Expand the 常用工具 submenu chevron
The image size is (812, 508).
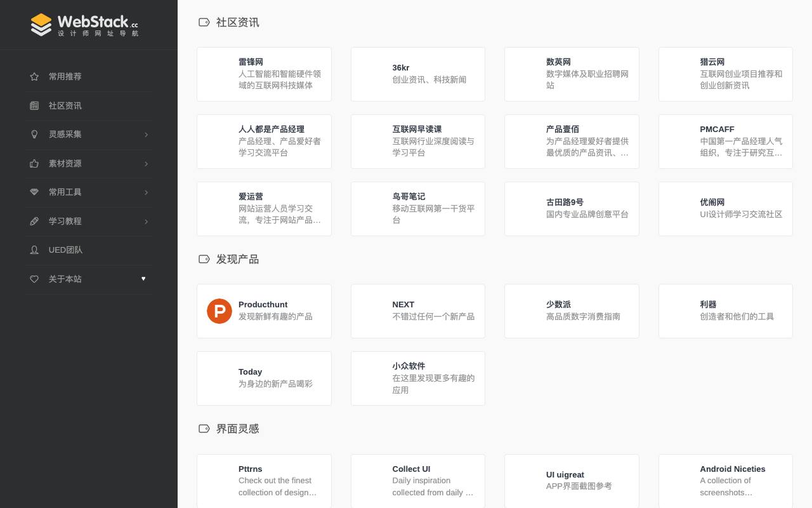[x=146, y=192]
